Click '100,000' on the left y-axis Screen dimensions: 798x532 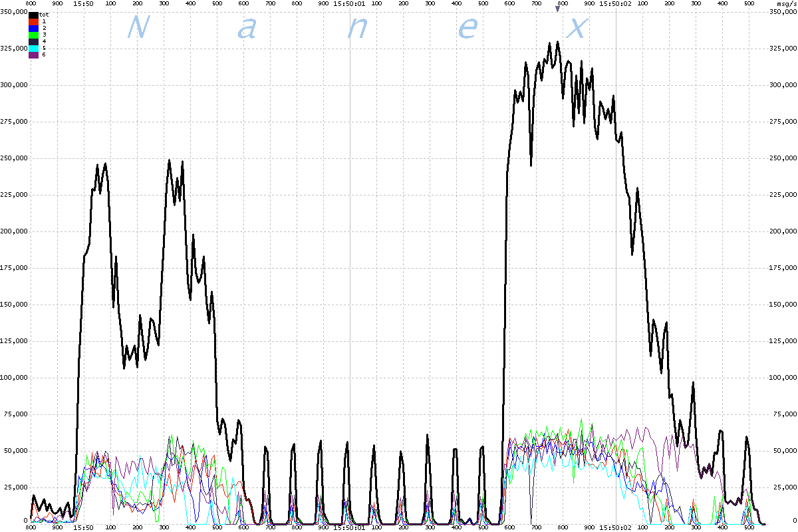(13, 378)
